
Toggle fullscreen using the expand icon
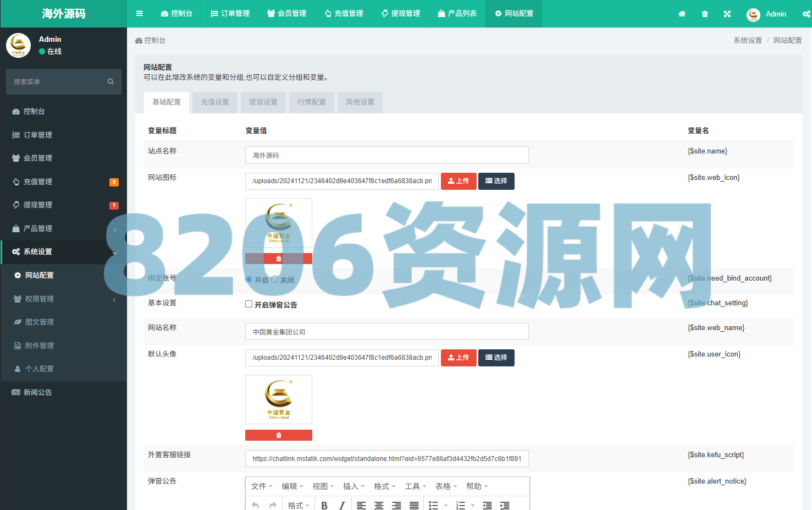click(x=727, y=14)
